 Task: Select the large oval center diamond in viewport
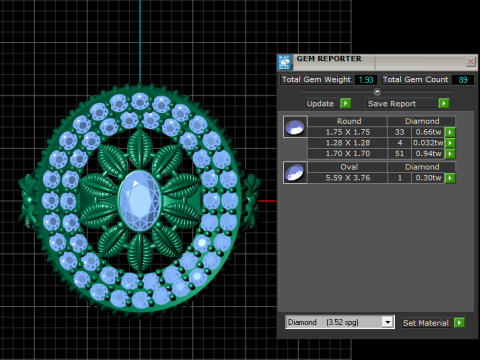pos(140,201)
